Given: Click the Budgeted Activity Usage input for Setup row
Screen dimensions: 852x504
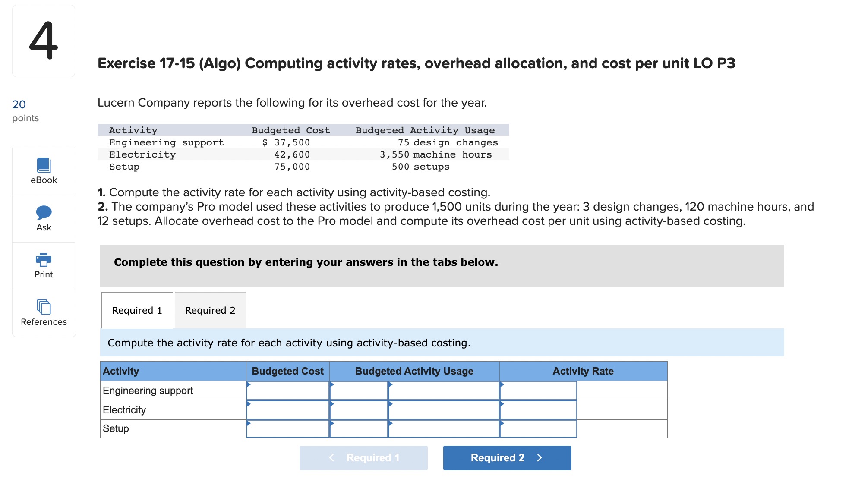Looking at the screenshot, I should pos(444,428).
